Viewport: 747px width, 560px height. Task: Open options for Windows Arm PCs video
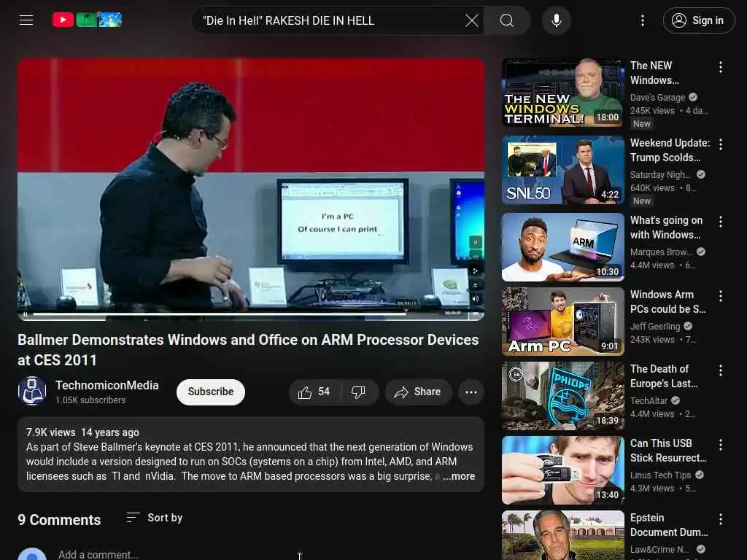pos(721,296)
